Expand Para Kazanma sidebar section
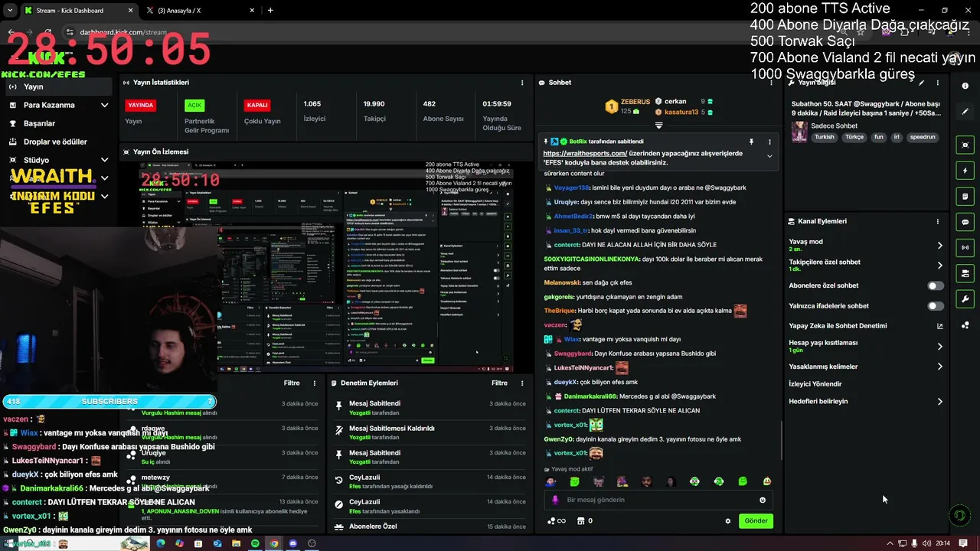 104,105
